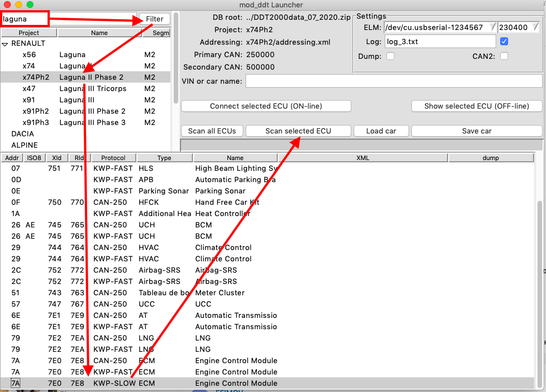Click Scan selected ECU button

298,131
